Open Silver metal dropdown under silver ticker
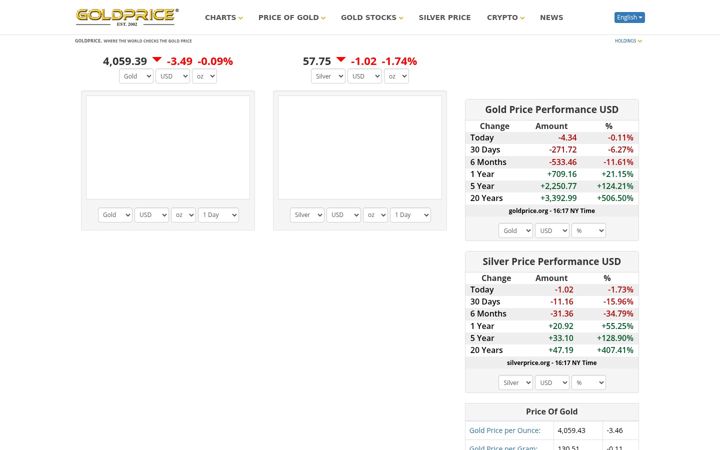 328,76
